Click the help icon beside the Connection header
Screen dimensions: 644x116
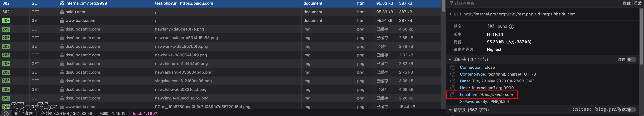pyautogui.click(x=453, y=68)
